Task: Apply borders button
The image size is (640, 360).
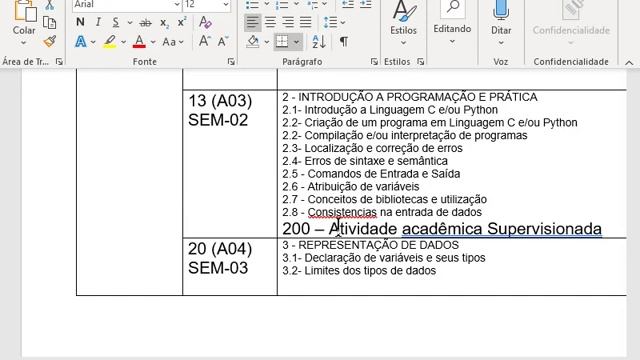Action: (282, 42)
